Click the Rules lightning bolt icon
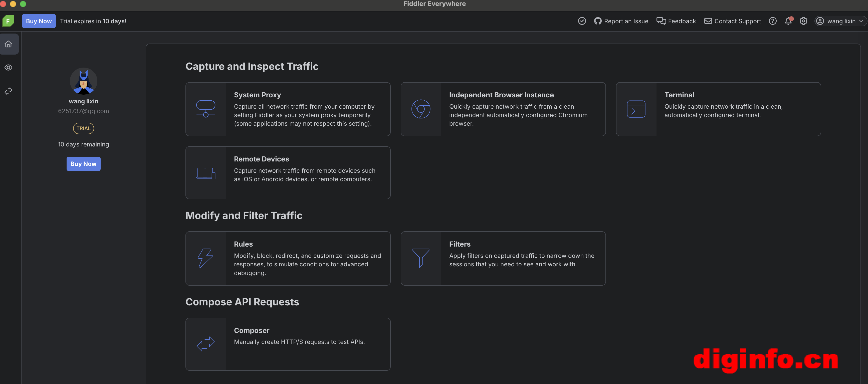The height and width of the screenshot is (384, 868). click(x=205, y=258)
